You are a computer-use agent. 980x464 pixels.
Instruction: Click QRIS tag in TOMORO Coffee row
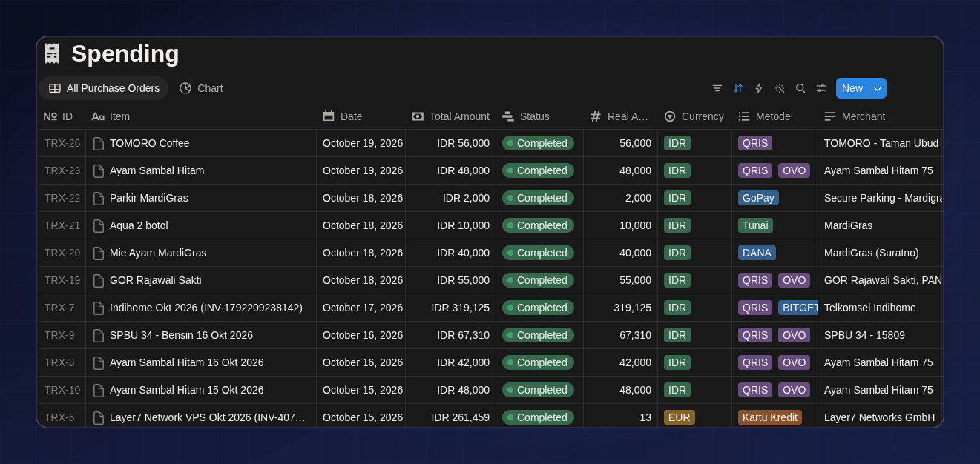point(755,143)
